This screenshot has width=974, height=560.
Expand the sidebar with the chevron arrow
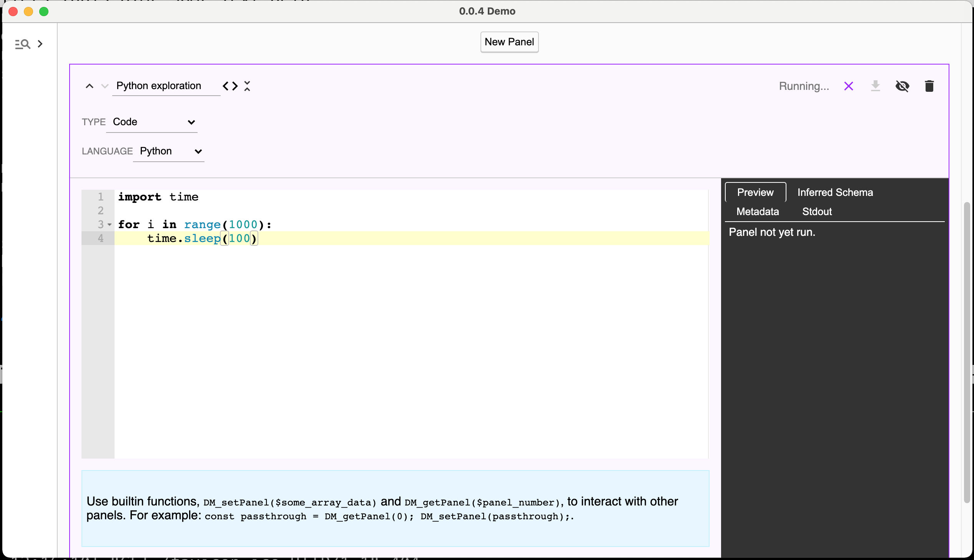(x=40, y=44)
